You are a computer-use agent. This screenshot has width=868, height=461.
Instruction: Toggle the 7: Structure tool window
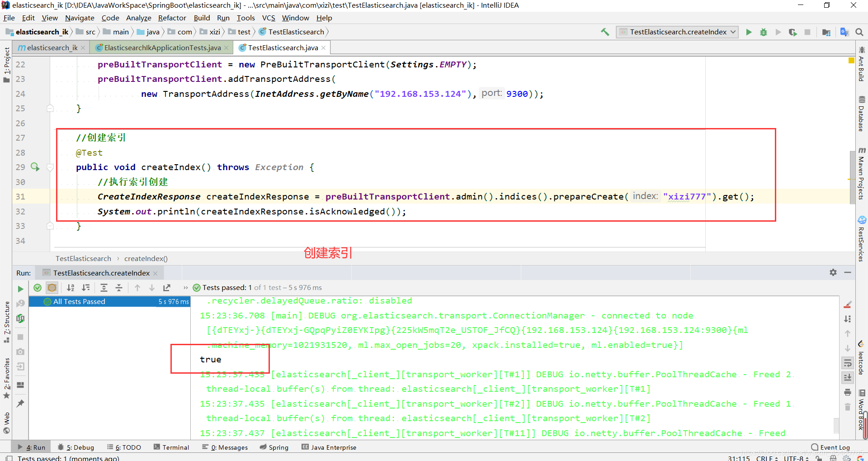click(6, 321)
